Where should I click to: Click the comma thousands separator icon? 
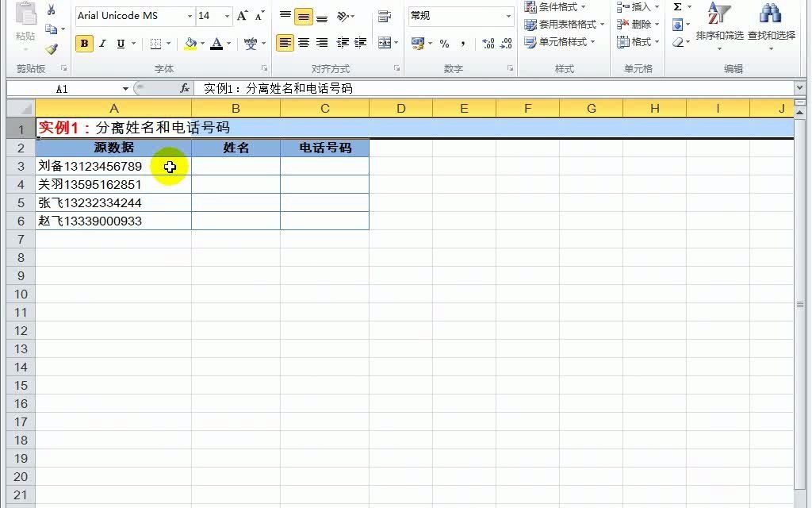[462, 44]
